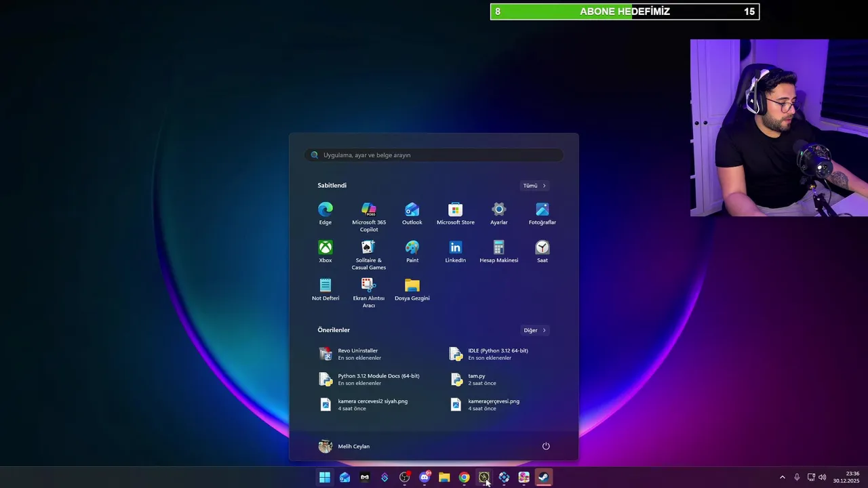868x488 pixels.
Task: Open the Outlook mail taskbar icon
Action: (344, 477)
